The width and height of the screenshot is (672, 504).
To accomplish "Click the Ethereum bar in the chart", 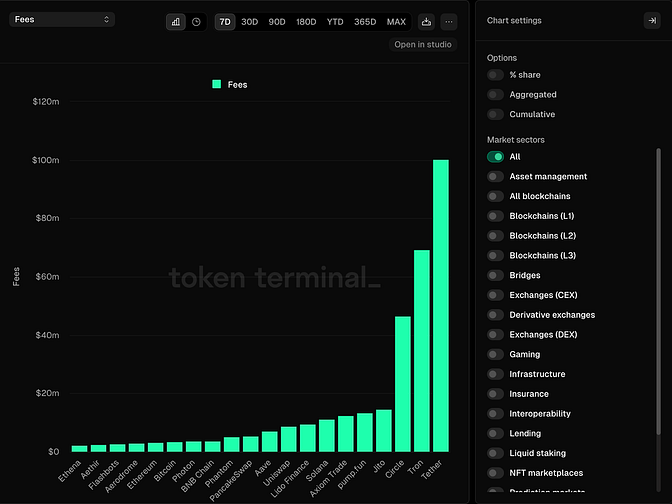I will coord(156,447).
